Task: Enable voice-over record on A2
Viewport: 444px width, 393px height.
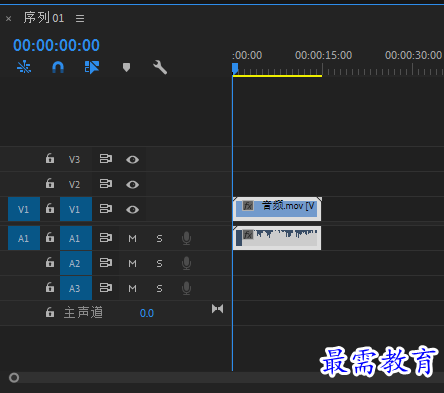Action: pos(186,264)
